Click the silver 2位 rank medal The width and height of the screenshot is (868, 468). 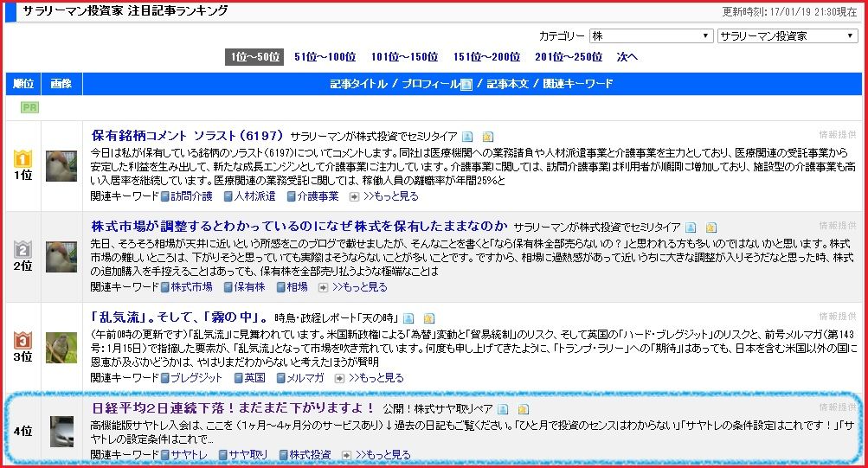click(x=23, y=249)
